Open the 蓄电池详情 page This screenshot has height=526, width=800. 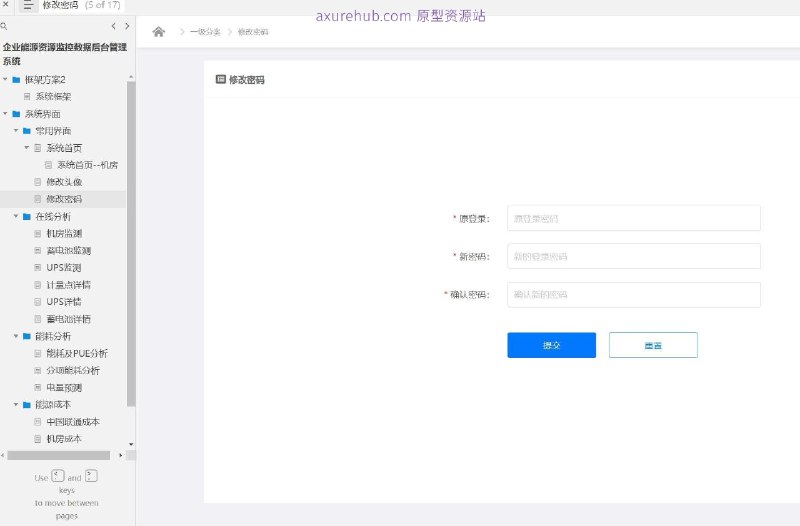(68, 319)
